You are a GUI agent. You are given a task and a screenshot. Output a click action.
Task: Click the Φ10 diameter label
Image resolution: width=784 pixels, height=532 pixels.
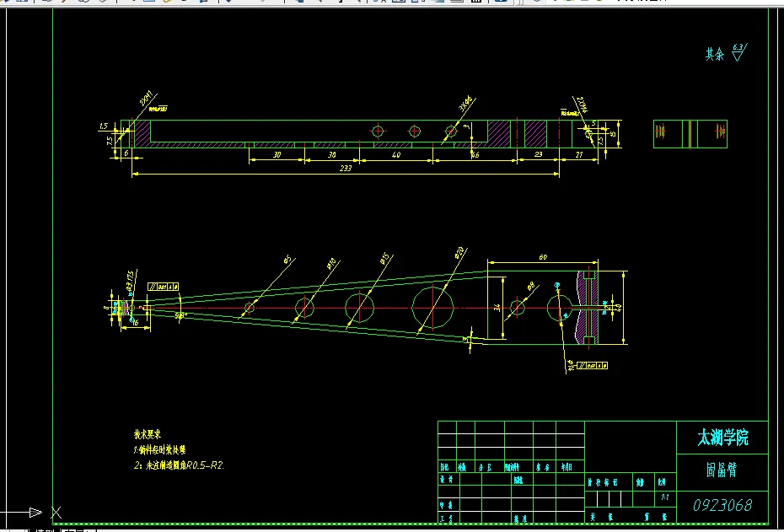point(330,265)
